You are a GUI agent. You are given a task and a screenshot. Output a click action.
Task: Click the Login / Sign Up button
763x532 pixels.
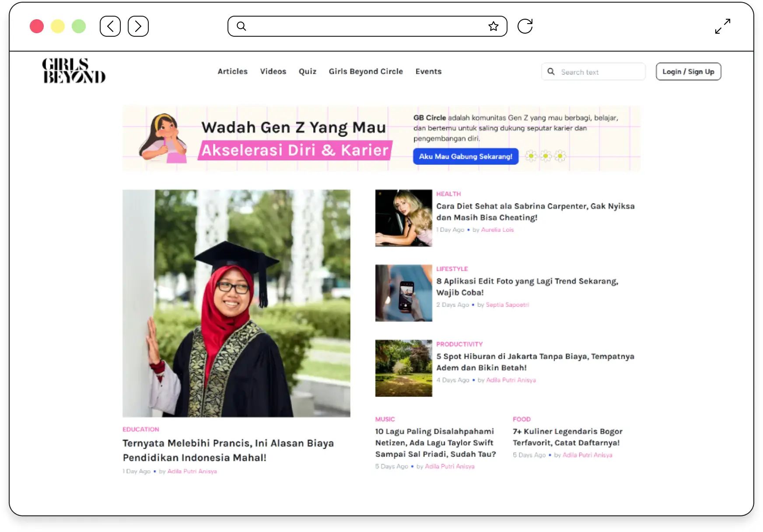(688, 72)
